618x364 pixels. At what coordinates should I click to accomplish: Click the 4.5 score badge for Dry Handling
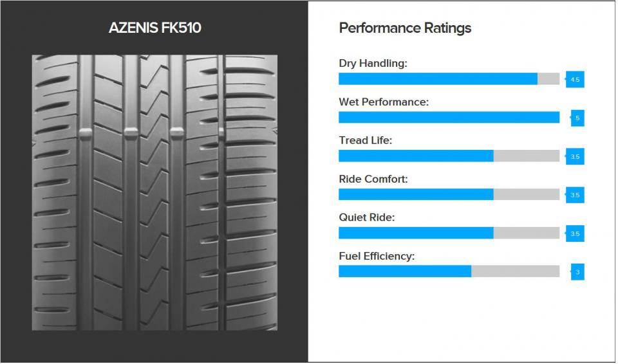coord(575,80)
